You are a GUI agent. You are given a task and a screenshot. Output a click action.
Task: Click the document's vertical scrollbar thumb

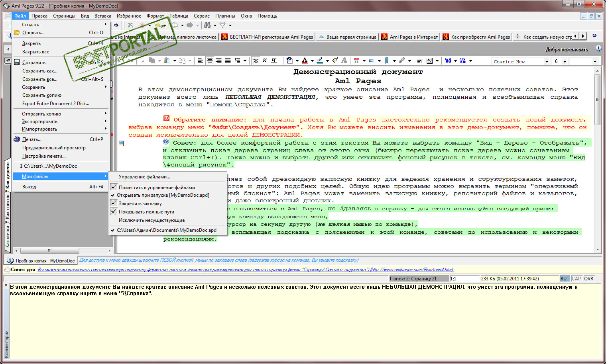(x=597, y=100)
